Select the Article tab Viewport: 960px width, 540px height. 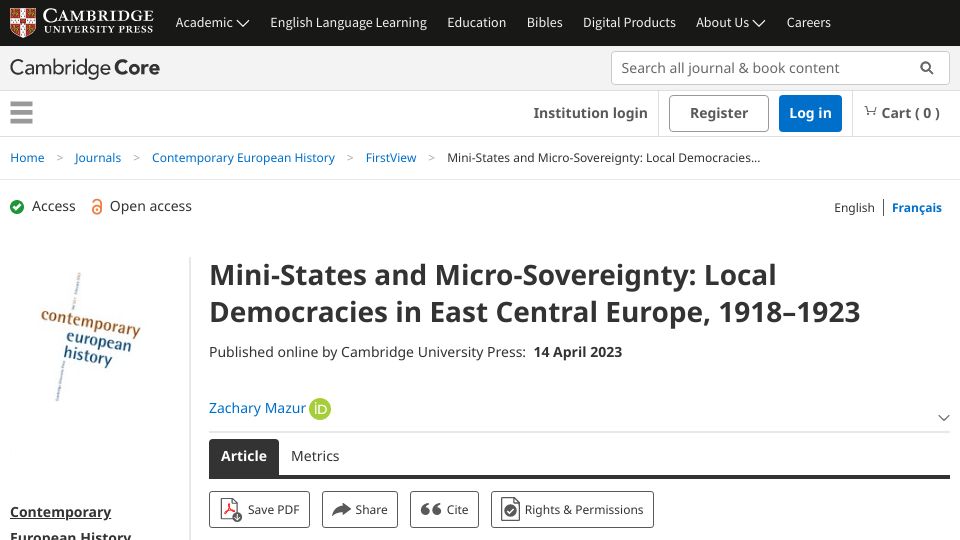pyautogui.click(x=244, y=457)
